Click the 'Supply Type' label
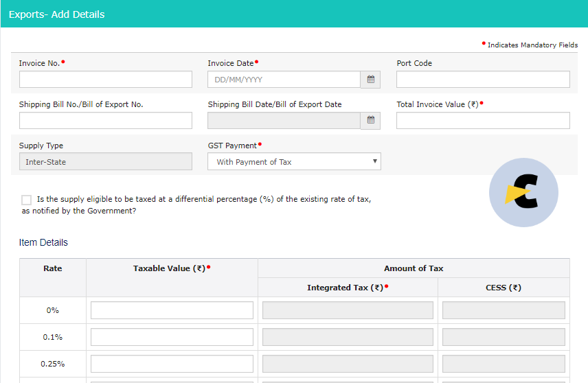The width and height of the screenshot is (588, 383). (41, 146)
